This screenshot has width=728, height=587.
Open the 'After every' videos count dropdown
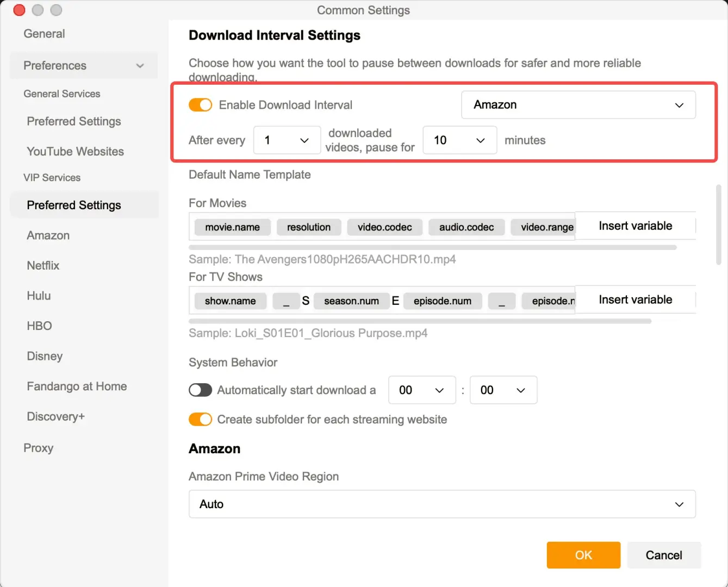[287, 140]
